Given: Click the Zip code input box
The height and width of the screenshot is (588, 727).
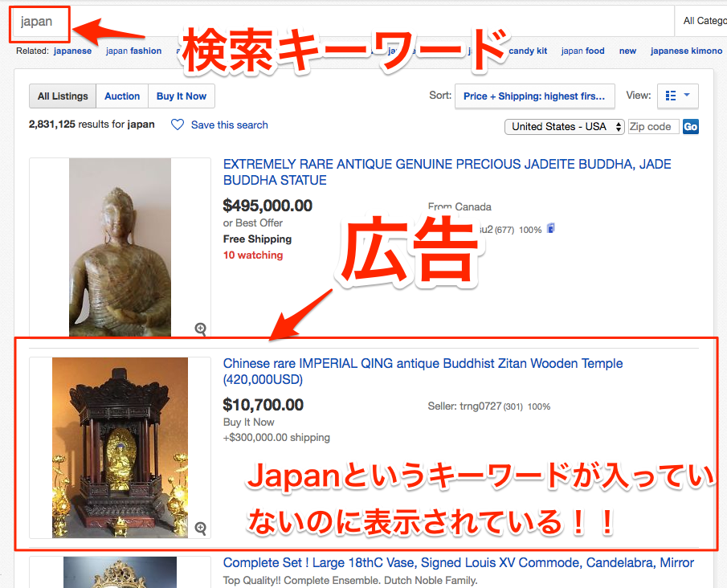Looking at the screenshot, I should (653, 126).
